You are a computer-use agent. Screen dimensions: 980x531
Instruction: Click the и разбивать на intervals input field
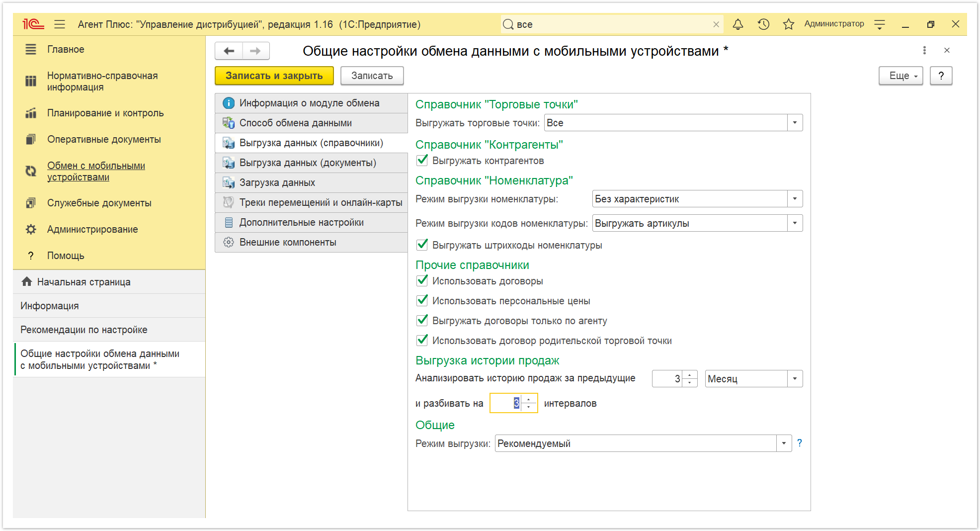506,403
